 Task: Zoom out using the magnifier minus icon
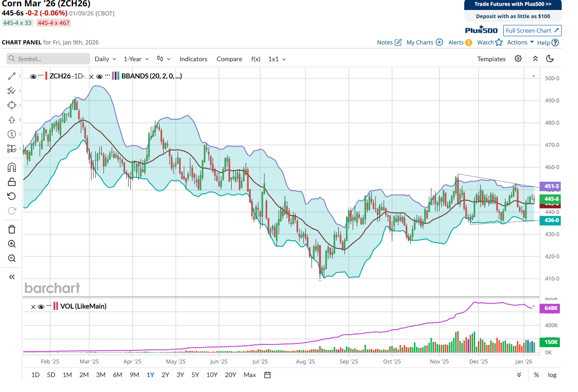coord(12,258)
